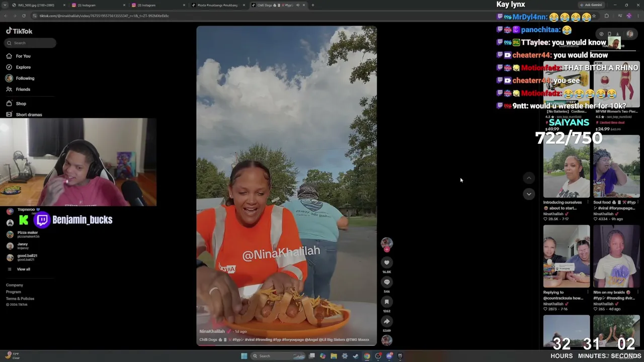Open Chrome's three-dot menu
This screenshot has width=644, height=362.
(639, 16)
